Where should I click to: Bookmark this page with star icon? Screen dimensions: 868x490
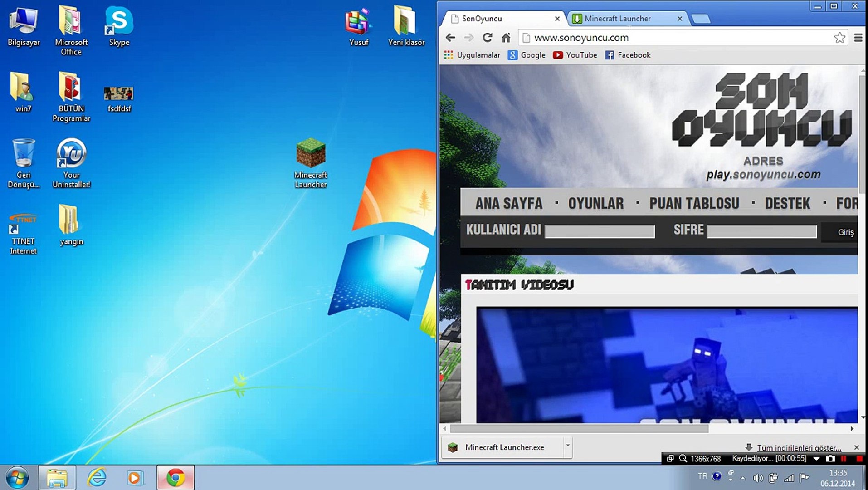click(x=839, y=38)
